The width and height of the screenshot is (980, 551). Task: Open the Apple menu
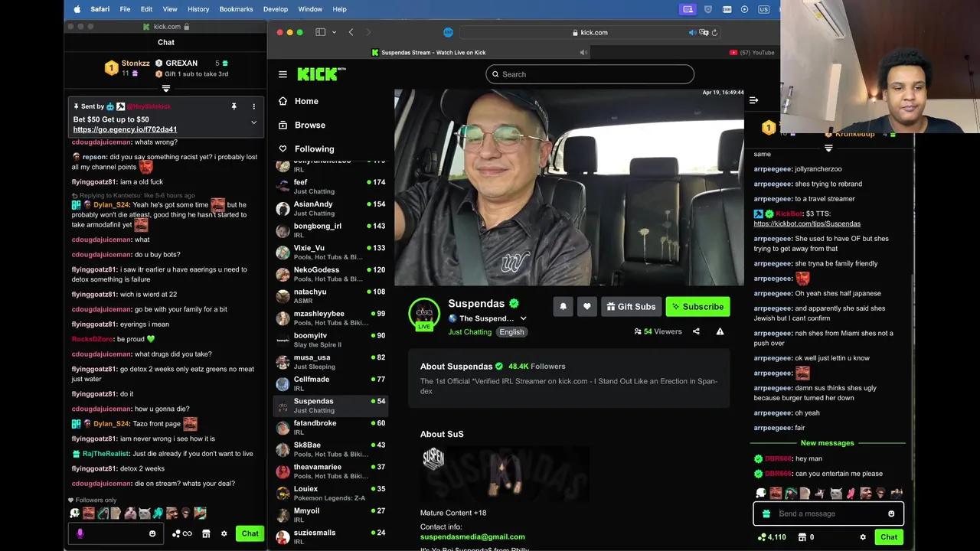coord(77,9)
